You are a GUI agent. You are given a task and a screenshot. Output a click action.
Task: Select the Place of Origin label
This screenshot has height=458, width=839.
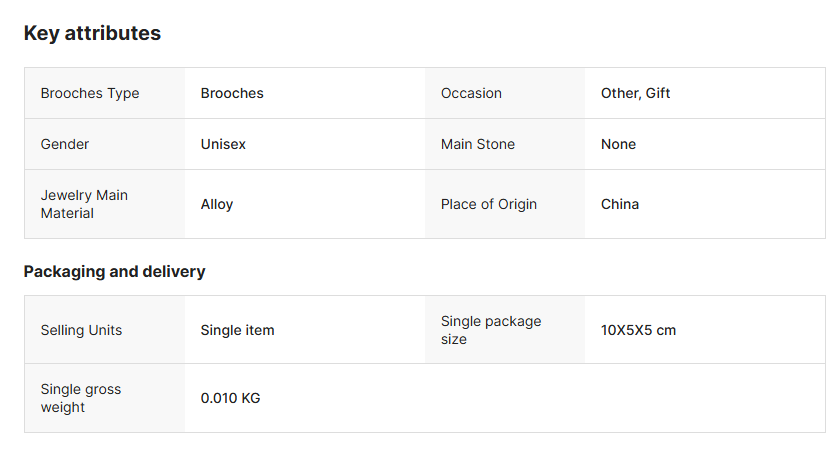[x=489, y=204]
